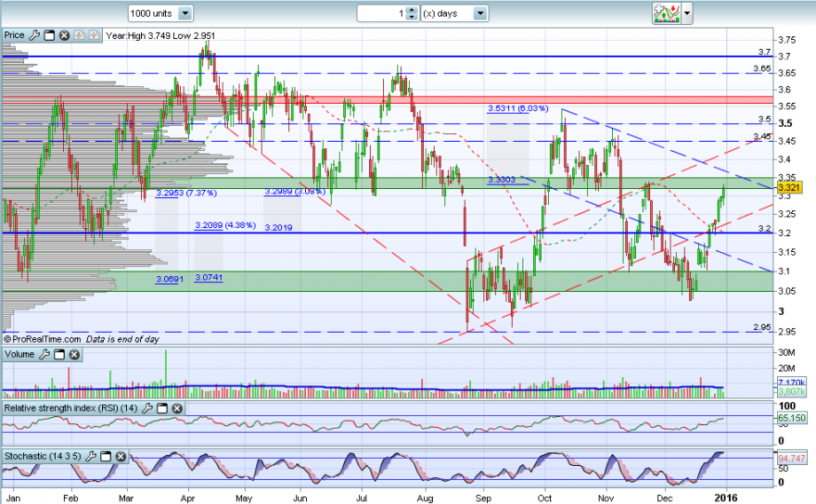Screen dimensions: 816x504
Task: Click the Stochastic (14 3 5) title
Action: (x=43, y=456)
